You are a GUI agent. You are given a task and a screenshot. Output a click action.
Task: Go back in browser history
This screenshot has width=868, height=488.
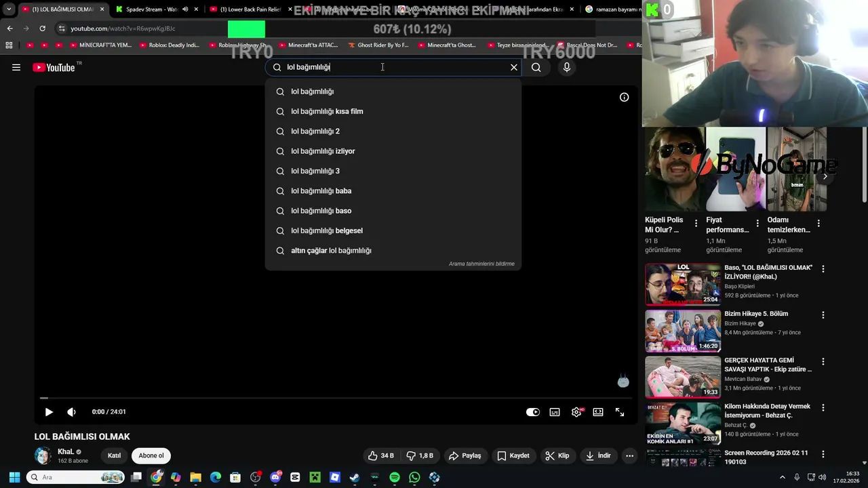(x=9, y=28)
